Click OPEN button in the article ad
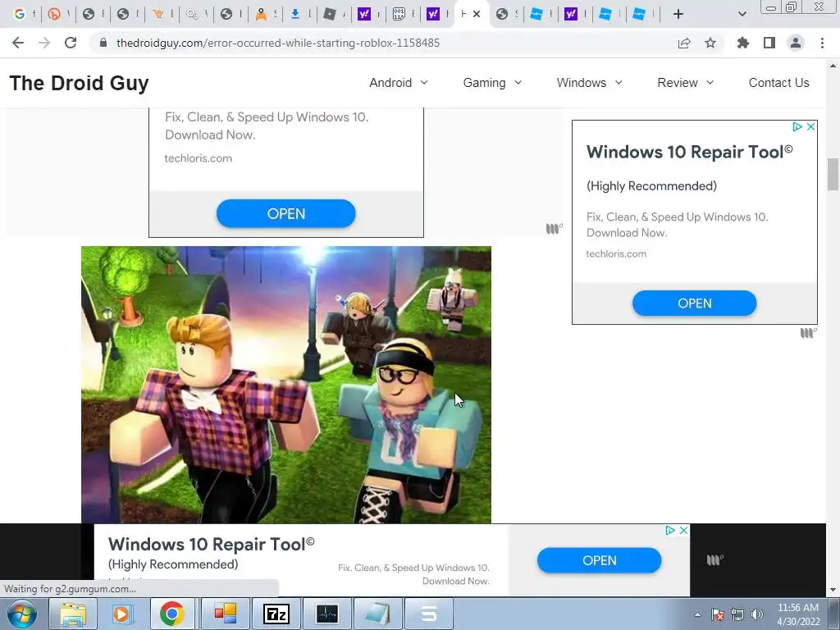The image size is (840, 630). point(286,214)
